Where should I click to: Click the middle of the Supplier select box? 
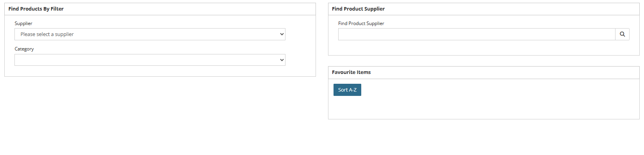click(x=150, y=34)
